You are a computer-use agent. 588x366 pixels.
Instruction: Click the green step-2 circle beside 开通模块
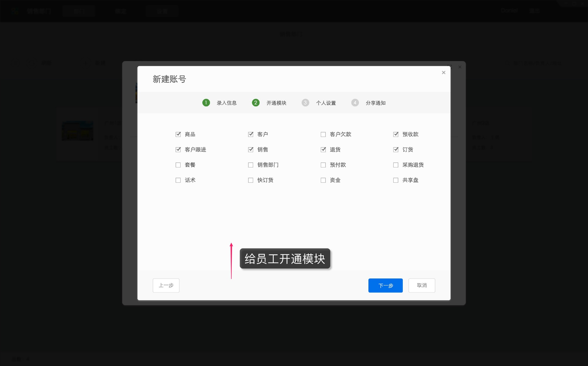click(255, 103)
